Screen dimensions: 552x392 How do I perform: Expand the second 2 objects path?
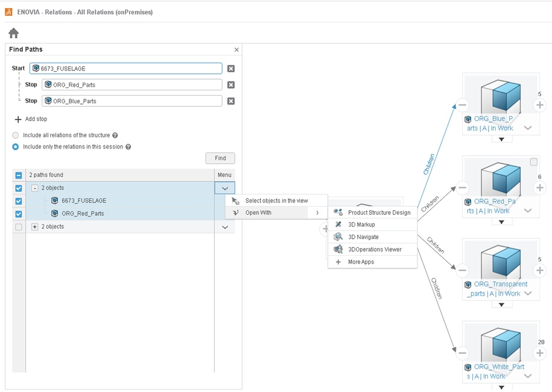coord(35,227)
